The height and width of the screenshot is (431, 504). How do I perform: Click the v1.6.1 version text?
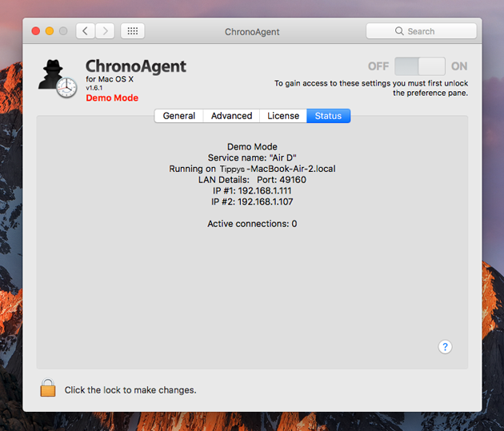[94, 88]
